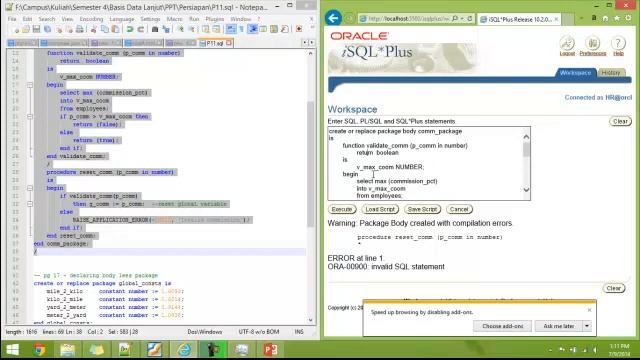Close the P11.sql tab with its red X
This screenshot has height=360, width=640.
pos(229,43)
